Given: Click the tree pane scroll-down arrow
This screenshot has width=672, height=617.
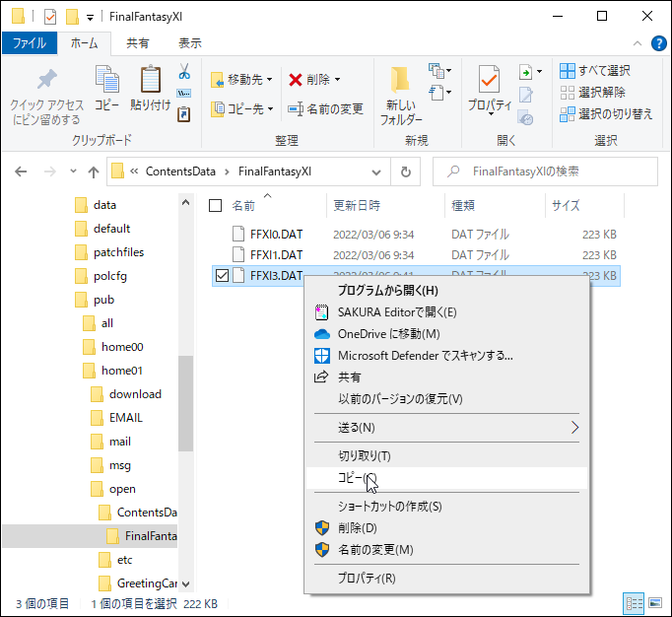Looking at the screenshot, I should tap(185, 584).
